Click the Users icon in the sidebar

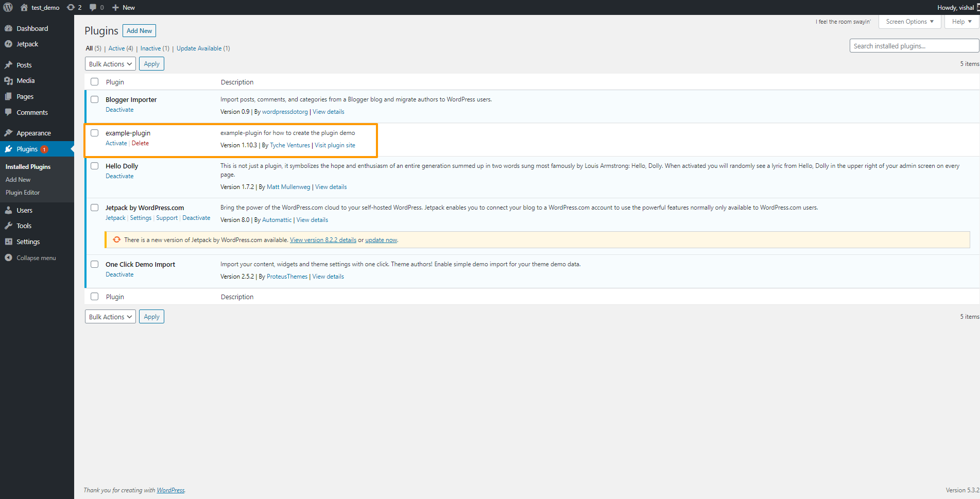(x=8, y=210)
